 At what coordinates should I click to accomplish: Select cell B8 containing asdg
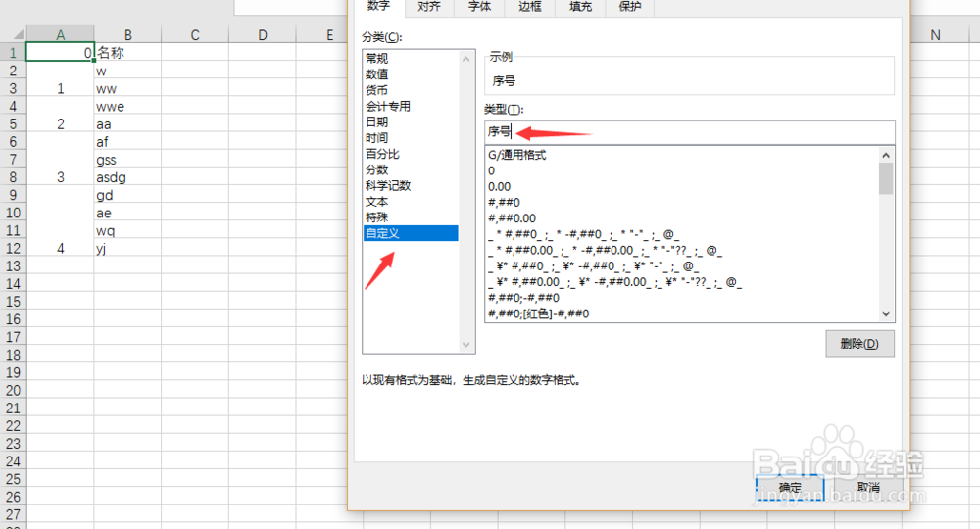127,177
